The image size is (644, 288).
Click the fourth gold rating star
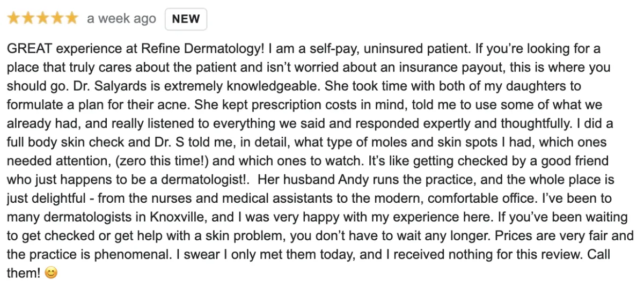pos(57,19)
